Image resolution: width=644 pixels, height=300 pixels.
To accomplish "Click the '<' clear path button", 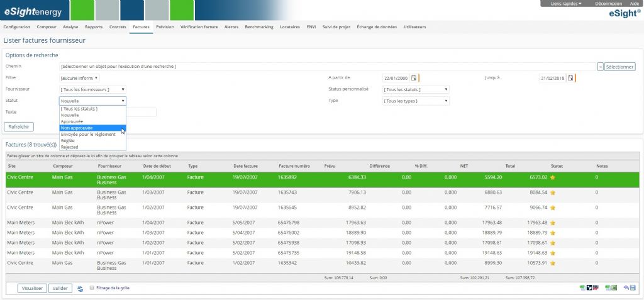I will (600, 67).
